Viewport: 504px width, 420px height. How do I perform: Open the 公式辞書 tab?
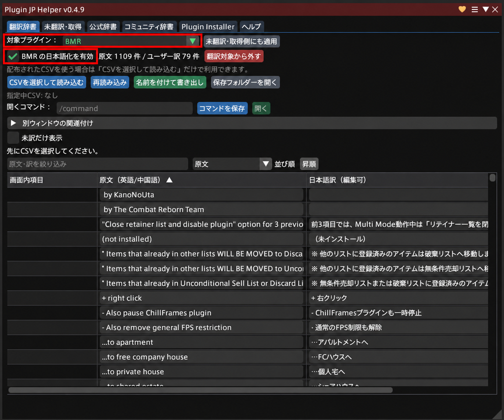[103, 26]
